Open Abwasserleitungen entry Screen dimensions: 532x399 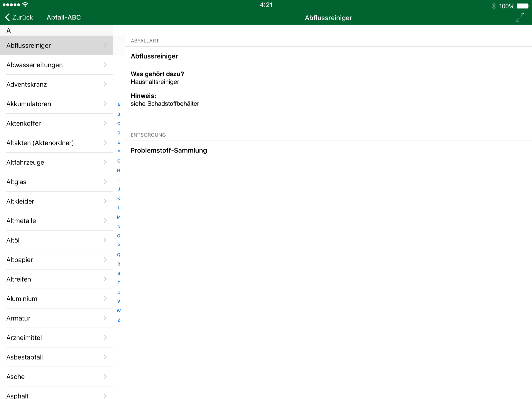pyautogui.click(x=56, y=65)
